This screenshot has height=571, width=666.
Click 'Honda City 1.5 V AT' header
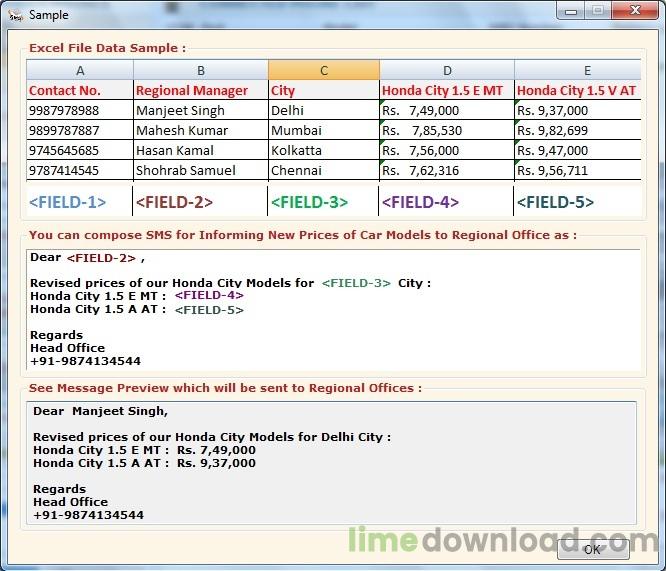[x=578, y=90]
